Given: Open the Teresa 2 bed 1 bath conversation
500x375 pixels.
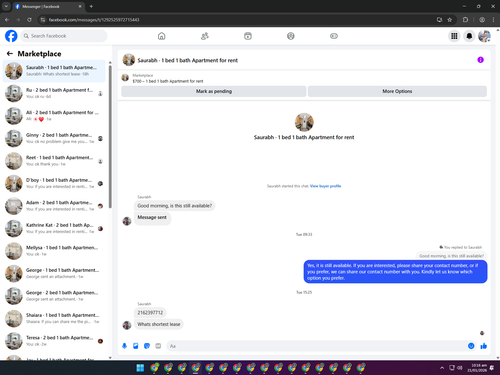Looking at the screenshot, I should (x=54, y=341).
